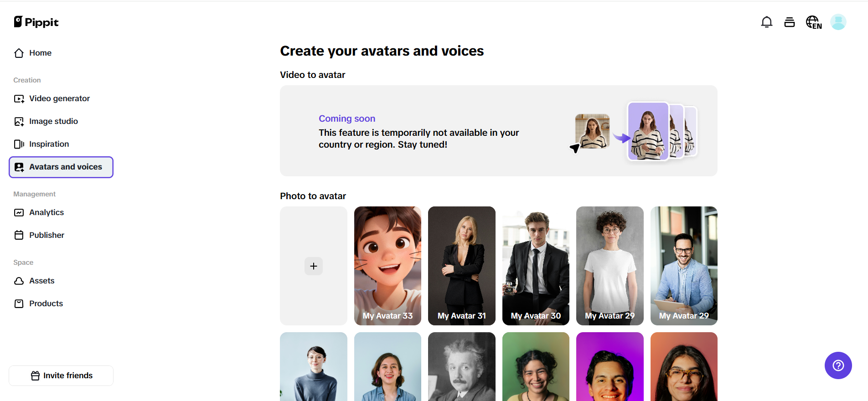This screenshot has height=401, width=868.
Task: Open the Inspiration section
Action: tap(49, 144)
